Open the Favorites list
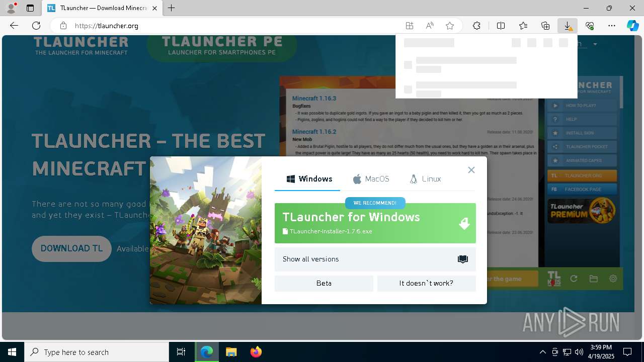The height and width of the screenshot is (362, 644). 523,26
